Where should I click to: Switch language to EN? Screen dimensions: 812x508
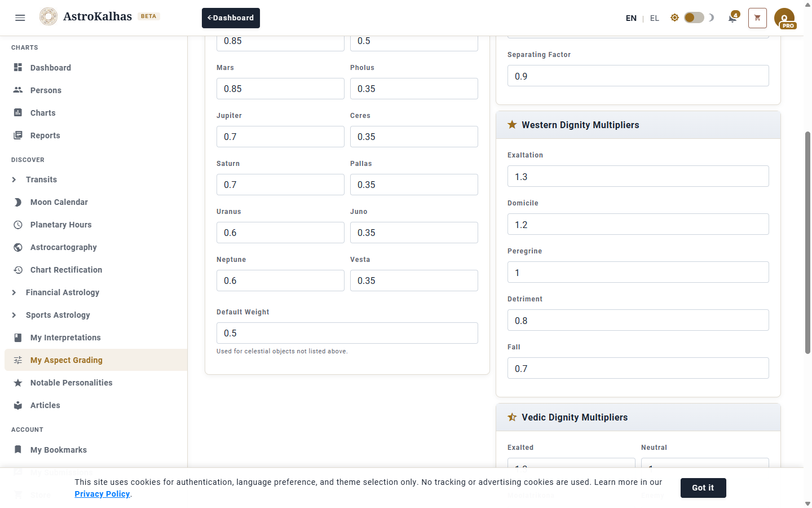631,18
